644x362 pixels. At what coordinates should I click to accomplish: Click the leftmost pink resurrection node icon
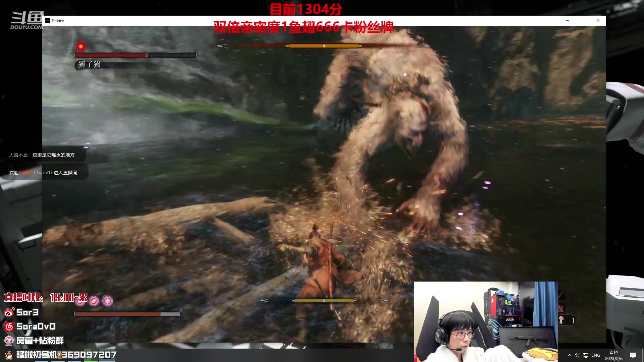point(80,301)
